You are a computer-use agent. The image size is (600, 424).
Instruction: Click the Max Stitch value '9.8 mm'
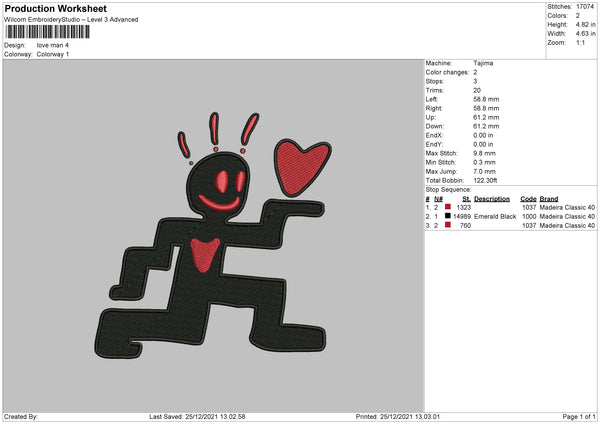484,153
